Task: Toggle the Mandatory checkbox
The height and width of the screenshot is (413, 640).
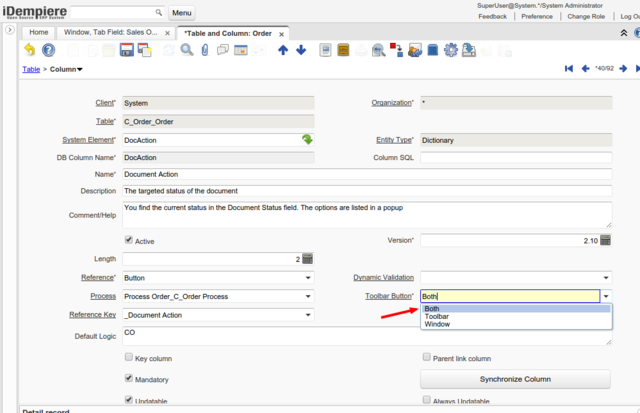Action: (128, 379)
